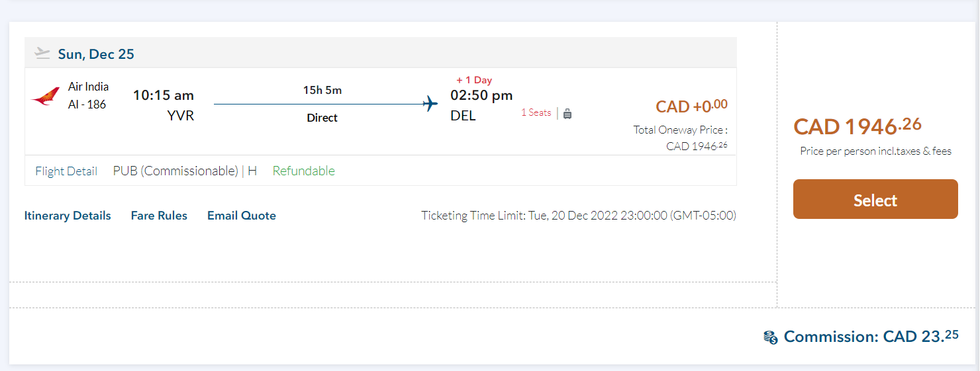The image size is (980, 371).
Task: Click the AI - 186 flight number
Action: coord(87,104)
